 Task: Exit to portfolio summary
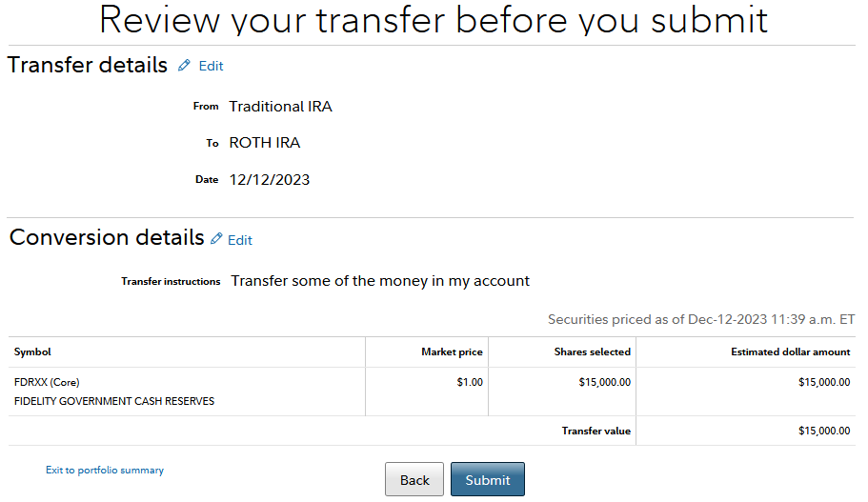pyautogui.click(x=105, y=470)
